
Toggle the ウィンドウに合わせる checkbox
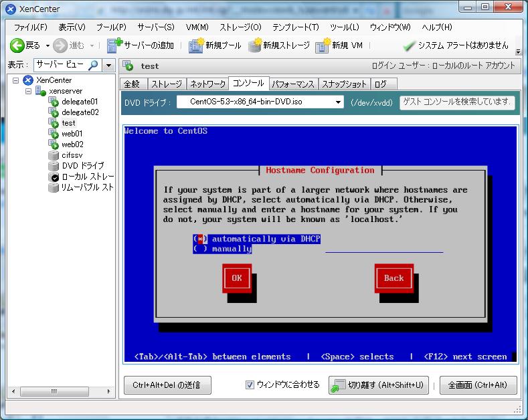[250, 385]
